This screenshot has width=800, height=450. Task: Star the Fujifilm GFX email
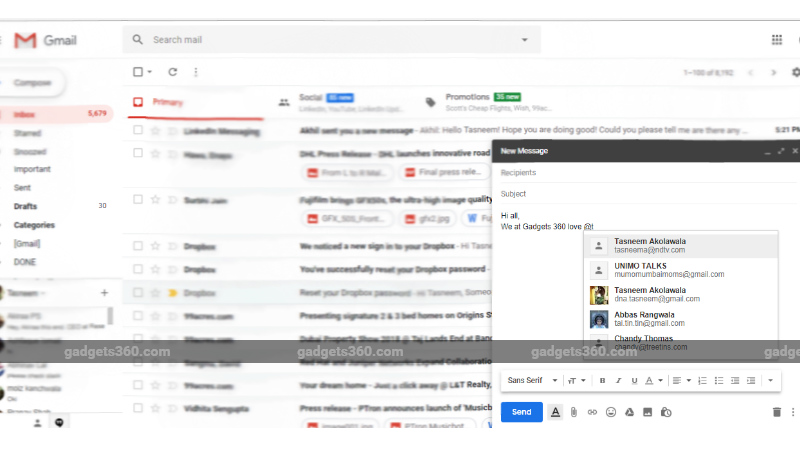coord(155,199)
